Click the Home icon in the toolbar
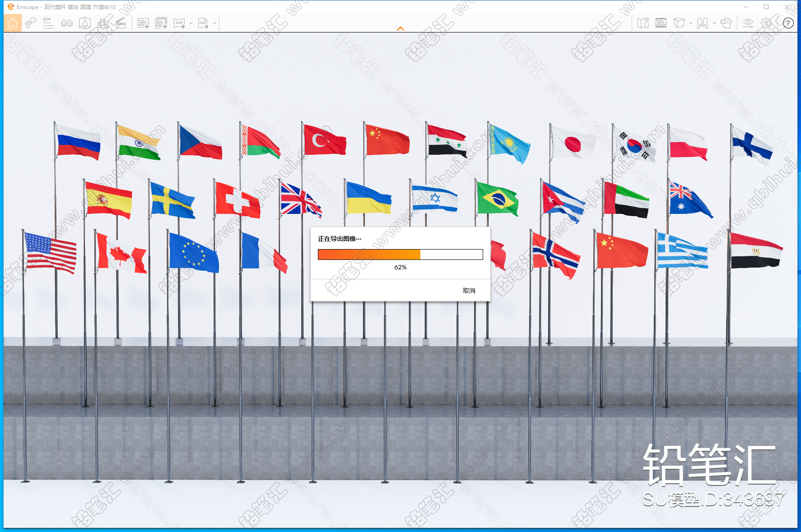 point(13,23)
